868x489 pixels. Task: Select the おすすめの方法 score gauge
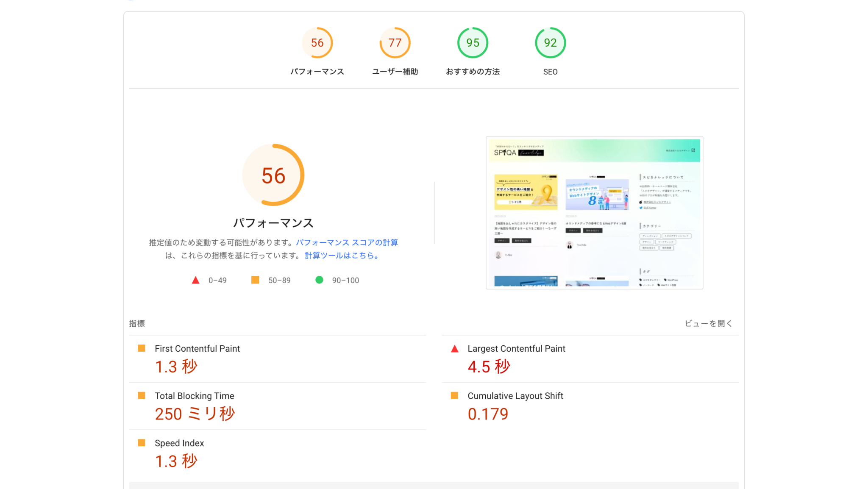click(472, 42)
